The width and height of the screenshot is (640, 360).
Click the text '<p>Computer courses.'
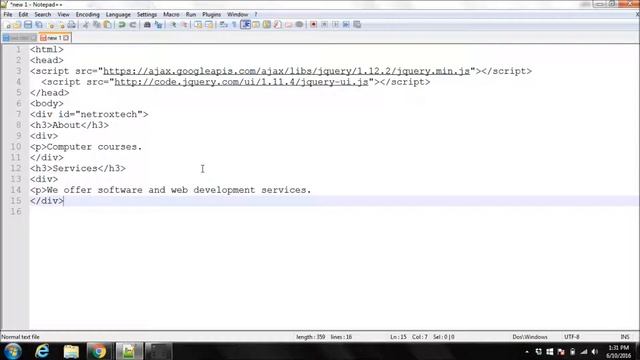click(x=86, y=147)
